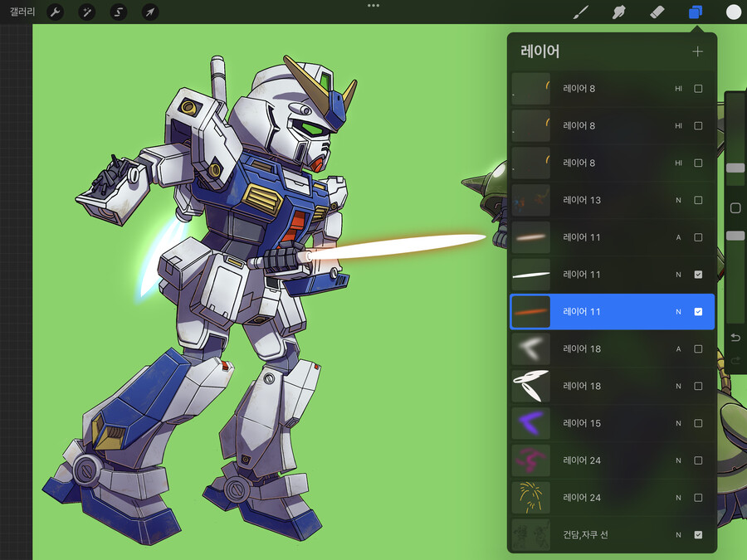
Task: Tap the 건담,자쿠 선 layer thumbnail
Action: pos(530,535)
